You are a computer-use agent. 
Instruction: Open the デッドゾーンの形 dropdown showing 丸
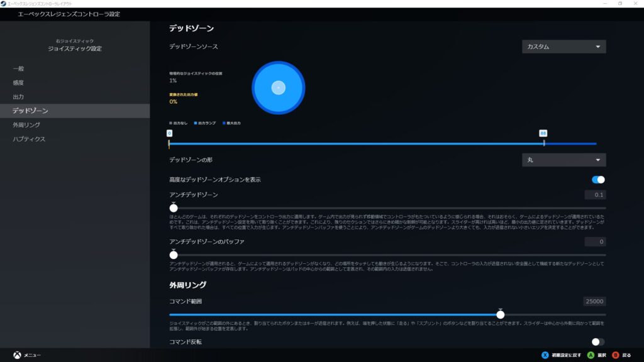pos(563,160)
